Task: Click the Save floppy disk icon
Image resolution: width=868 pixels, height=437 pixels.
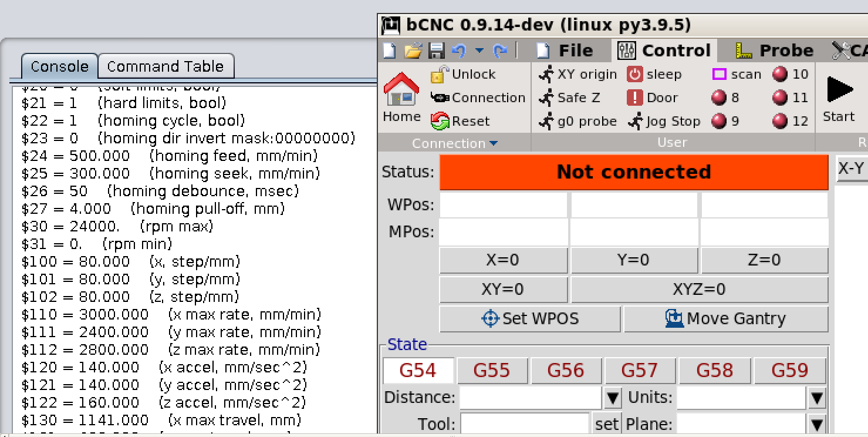Action: click(436, 51)
